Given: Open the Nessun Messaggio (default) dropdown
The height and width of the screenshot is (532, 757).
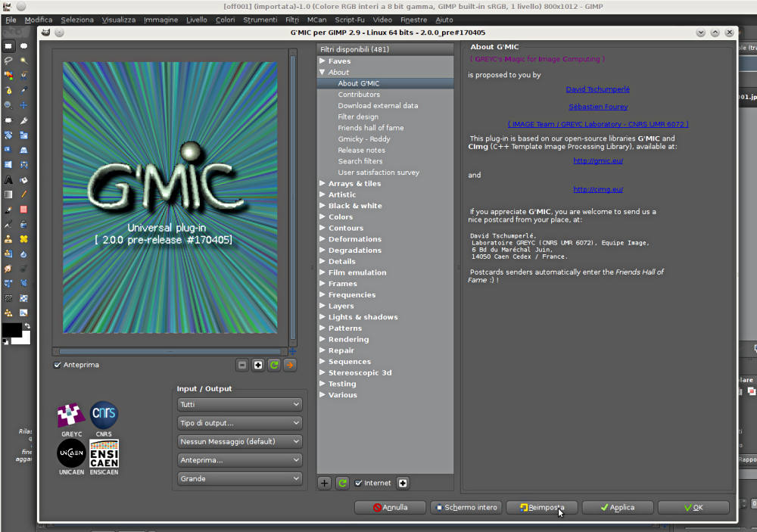Looking at the screenshot, I should (239, 441).
